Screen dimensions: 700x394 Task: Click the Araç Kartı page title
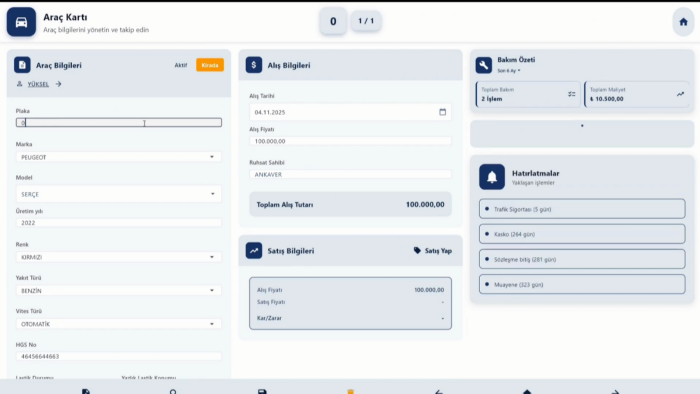65,17
